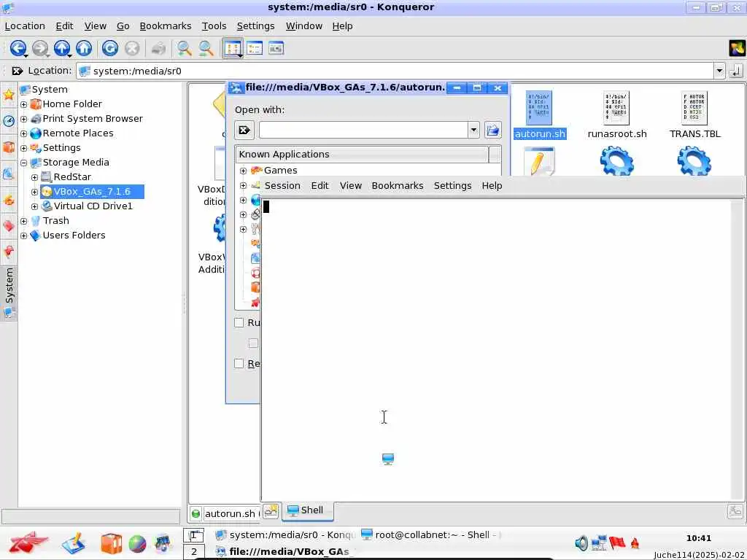Expand the Games application category
The height and width of the screenshot is (560, 747).
click(243, 171)
